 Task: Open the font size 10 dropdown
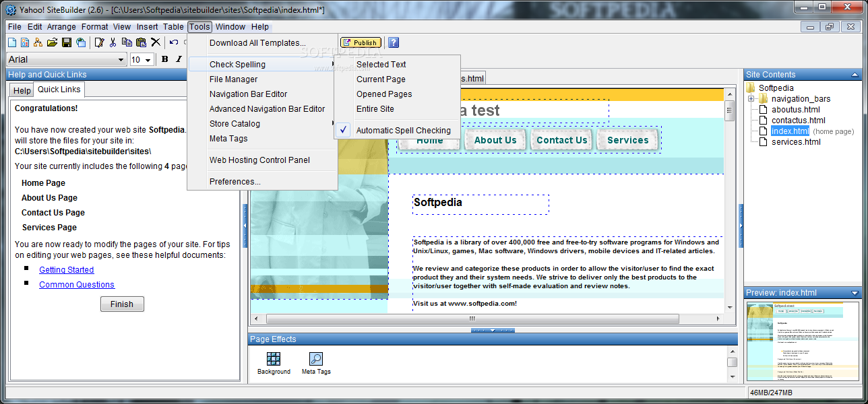click(142, 60)
